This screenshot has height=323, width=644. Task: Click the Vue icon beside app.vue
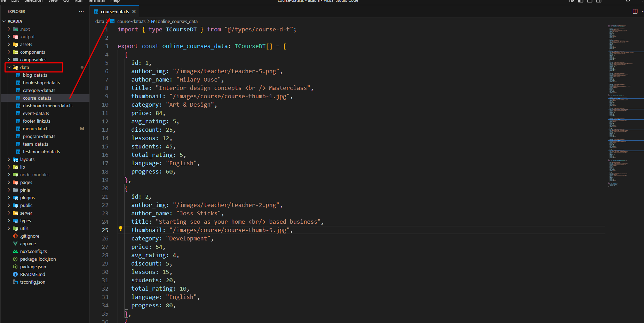coord(15,244)
